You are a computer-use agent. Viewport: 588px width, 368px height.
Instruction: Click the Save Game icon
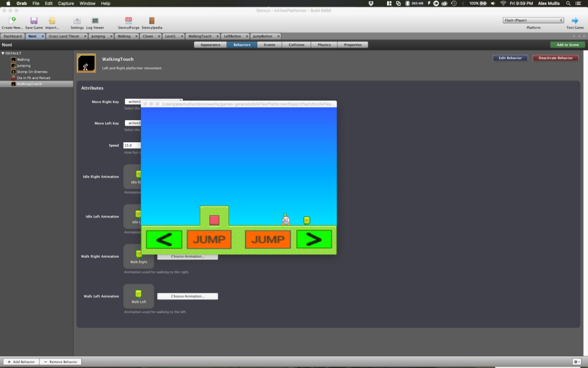tap(34, 21)
